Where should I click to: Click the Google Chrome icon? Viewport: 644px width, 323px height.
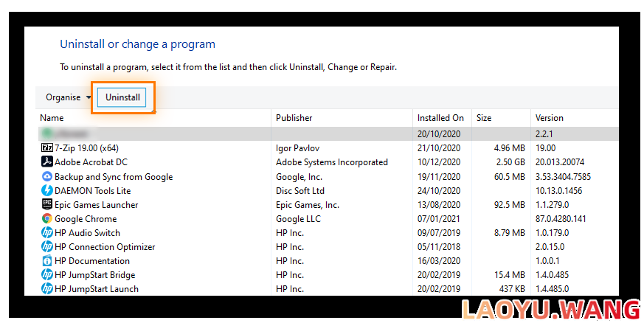coord(47,218)
